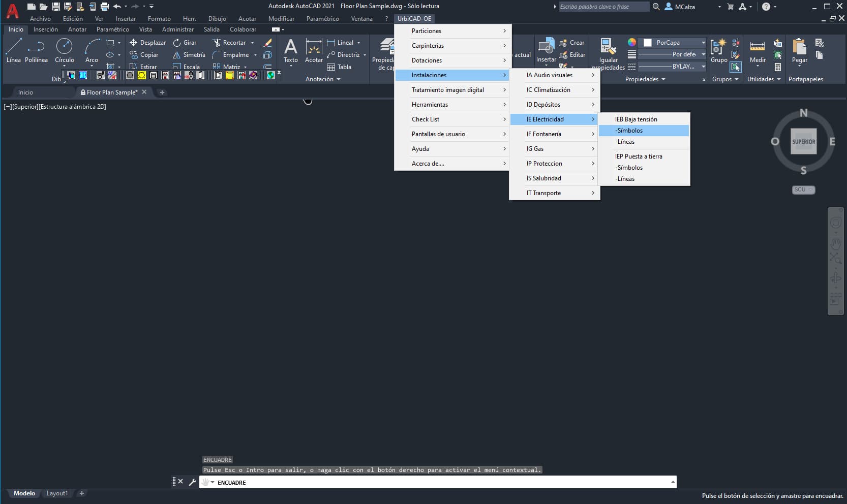This screenshot has height=504, width=847.
Task: Select -Líneas under IEP Puesta a tierra
Action: (x=644, y=179)
